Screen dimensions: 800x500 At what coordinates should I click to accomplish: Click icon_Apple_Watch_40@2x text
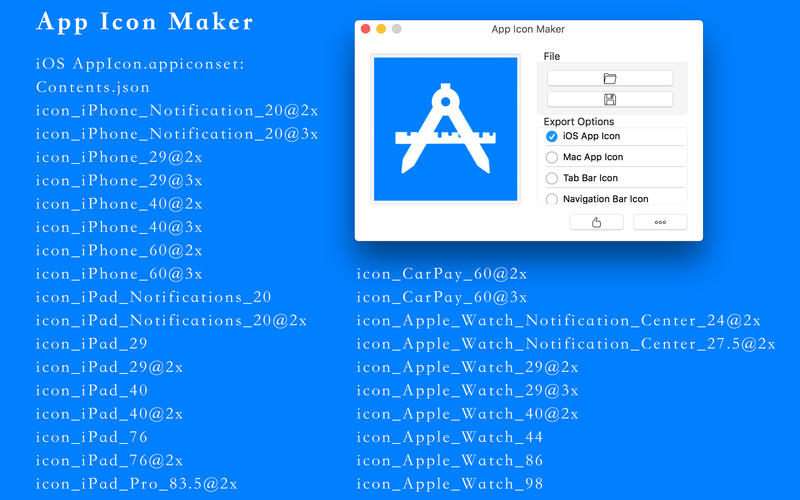point(467,414)
